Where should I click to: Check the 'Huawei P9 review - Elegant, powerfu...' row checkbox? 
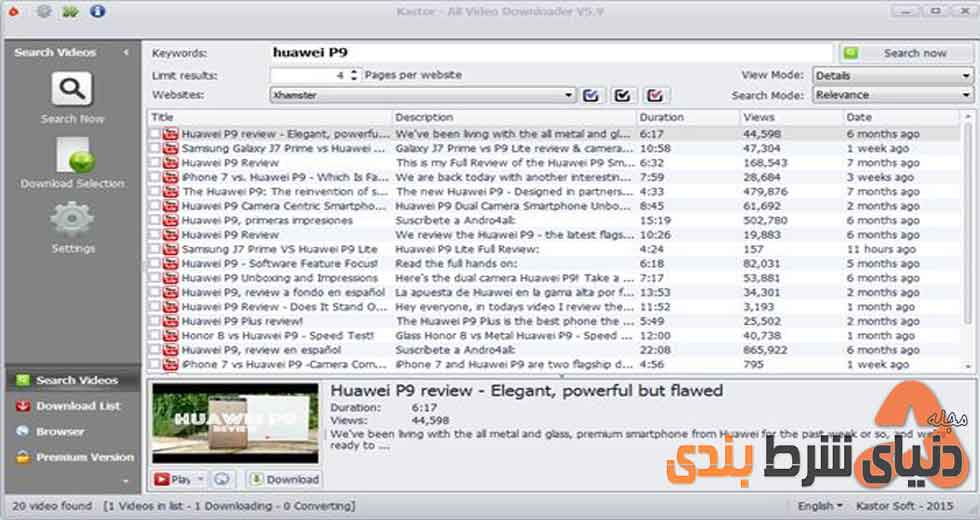[155, 134]
